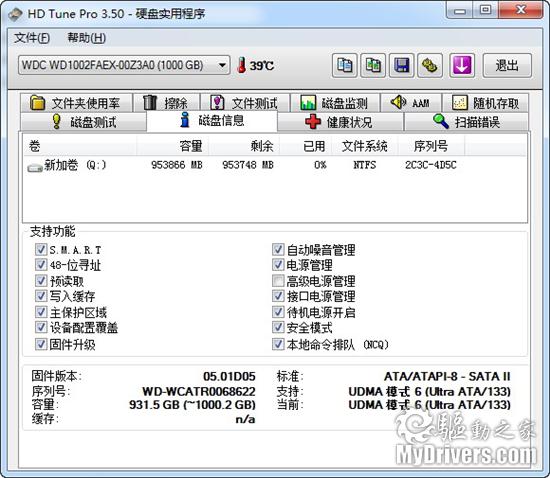This screenshot has height=478, width=550.
Task: Toggle the 主保护区域 checkbox
Action: (41, 312)
